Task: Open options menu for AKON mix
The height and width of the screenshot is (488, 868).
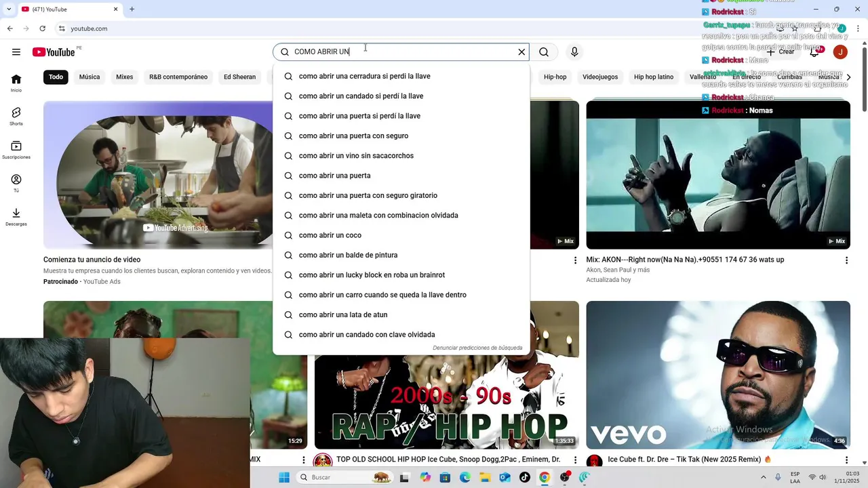Action: tap(846, 260)
